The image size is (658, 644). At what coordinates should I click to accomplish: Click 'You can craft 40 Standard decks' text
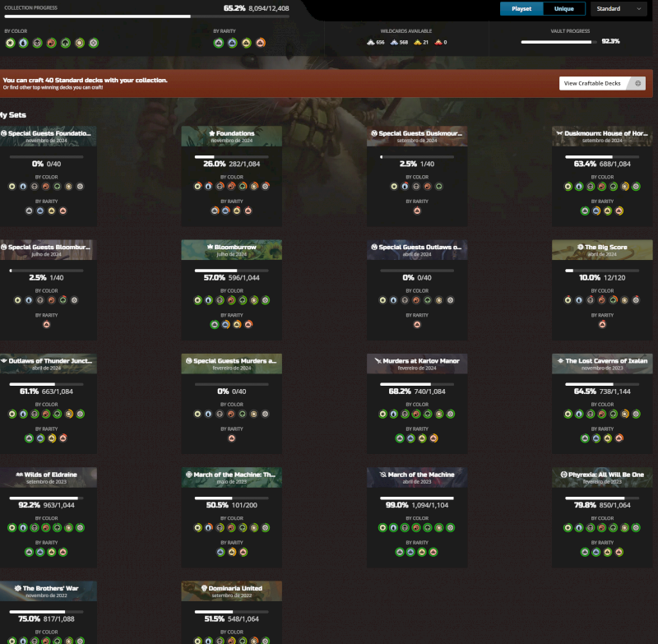click(86, 80)
